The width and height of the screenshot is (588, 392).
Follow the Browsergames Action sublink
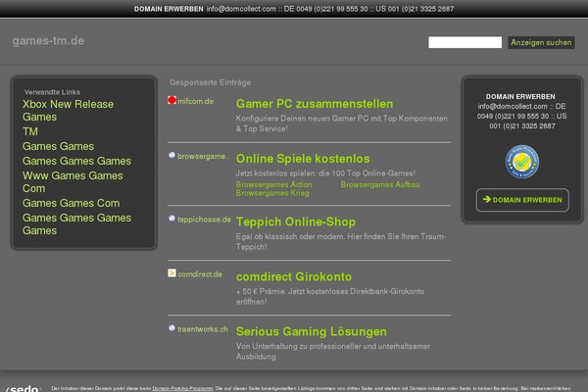pos(274,184)
